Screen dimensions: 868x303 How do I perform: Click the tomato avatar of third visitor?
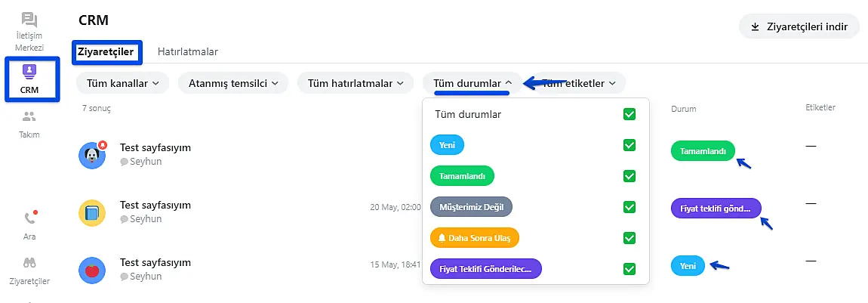point(92,270)
